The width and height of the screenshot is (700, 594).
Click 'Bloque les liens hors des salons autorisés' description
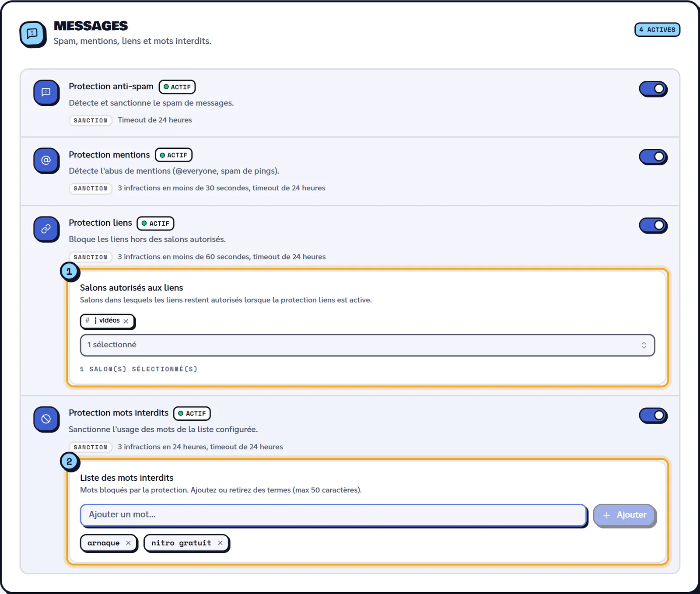tap(147, 240)
